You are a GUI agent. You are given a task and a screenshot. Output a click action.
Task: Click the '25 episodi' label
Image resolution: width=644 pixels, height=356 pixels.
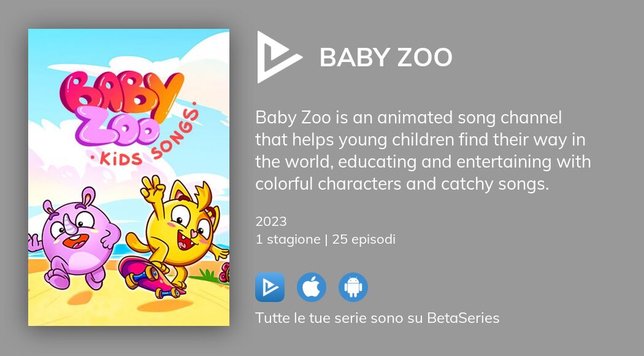click(x=365, y=239)
